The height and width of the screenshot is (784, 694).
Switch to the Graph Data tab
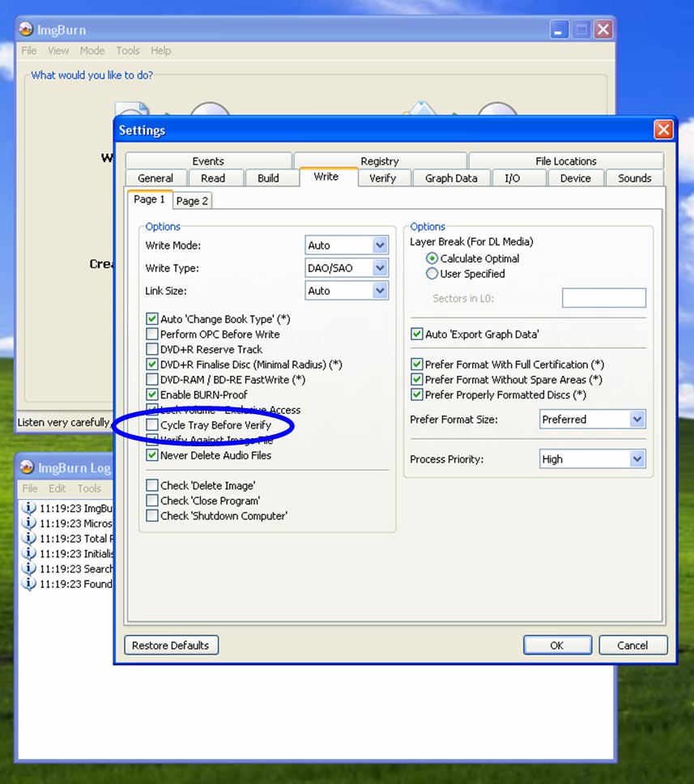click(451, 178)
